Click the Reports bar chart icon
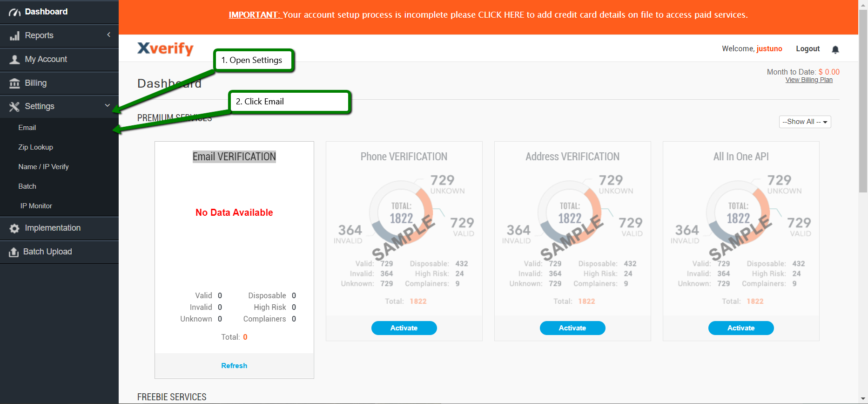Screen dimensions: 868x404 14,36
